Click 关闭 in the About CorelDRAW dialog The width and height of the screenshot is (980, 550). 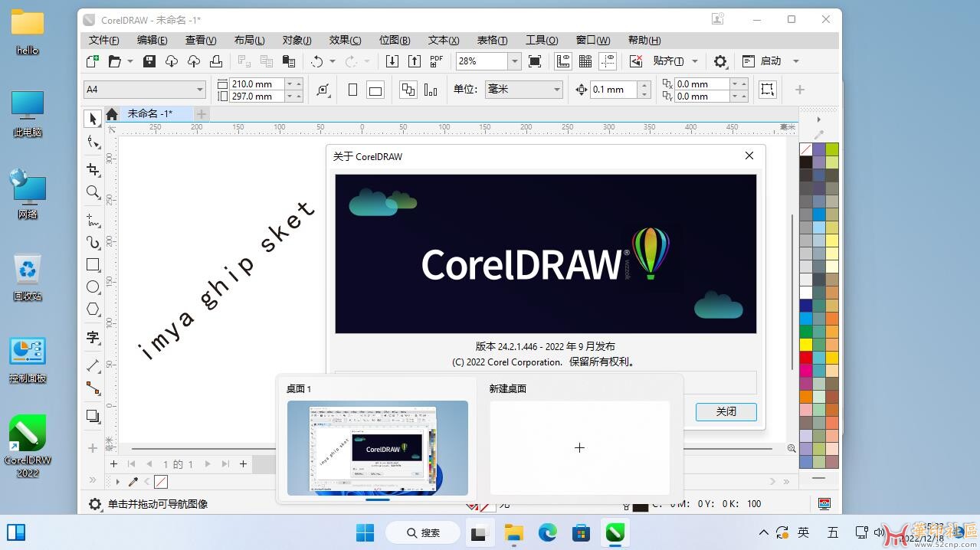coord(726,411)
